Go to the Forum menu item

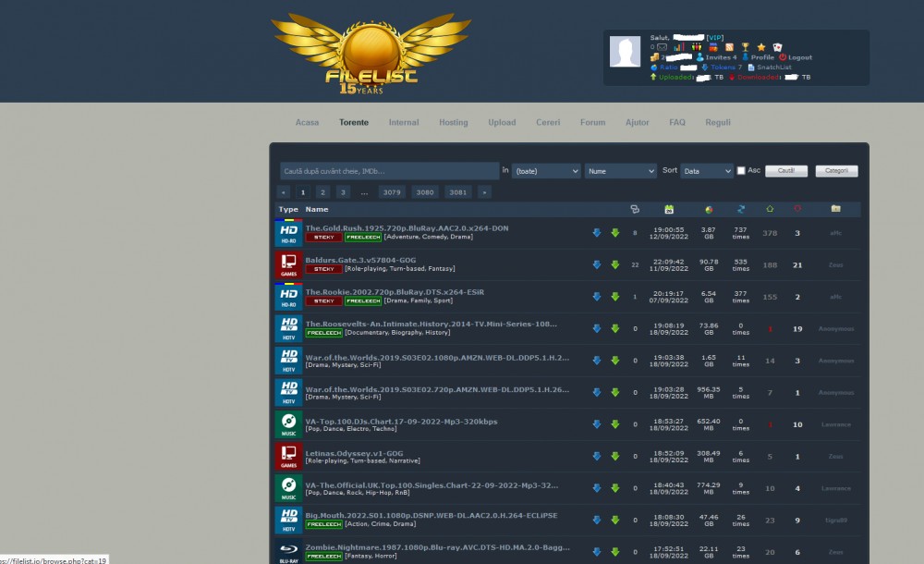tap(592, 122)
